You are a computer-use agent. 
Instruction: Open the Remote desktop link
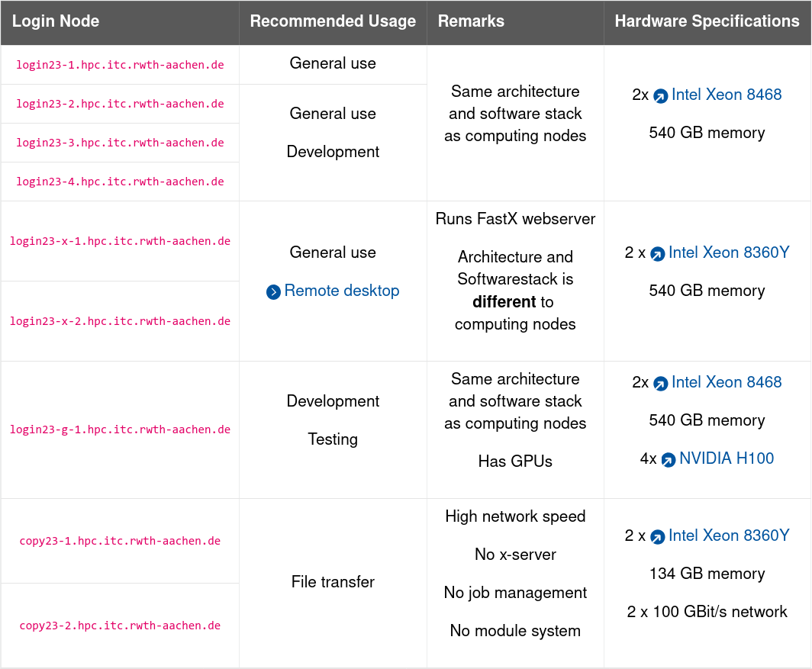342,291
